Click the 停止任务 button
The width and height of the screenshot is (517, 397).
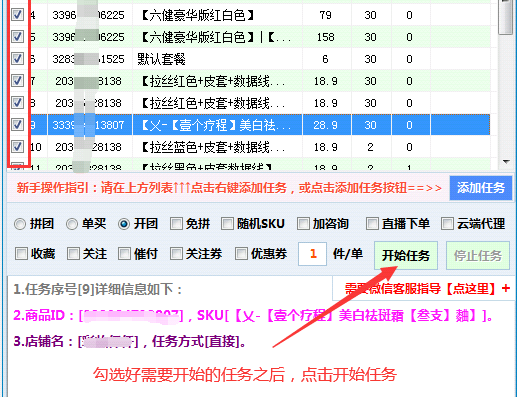[478, 255]
